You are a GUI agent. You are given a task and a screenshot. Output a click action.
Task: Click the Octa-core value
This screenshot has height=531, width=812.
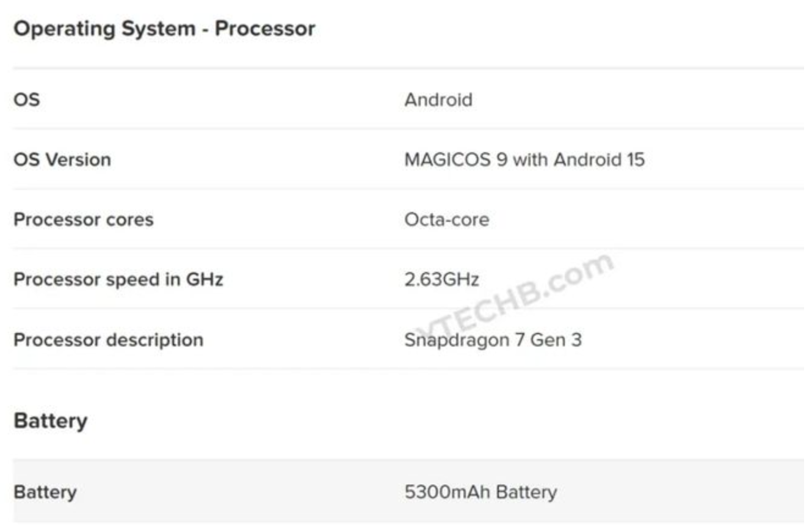(446, 219)
